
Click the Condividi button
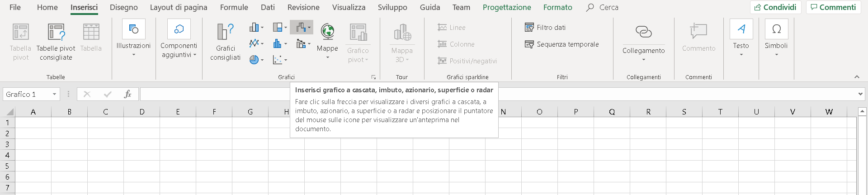point(776,7)
